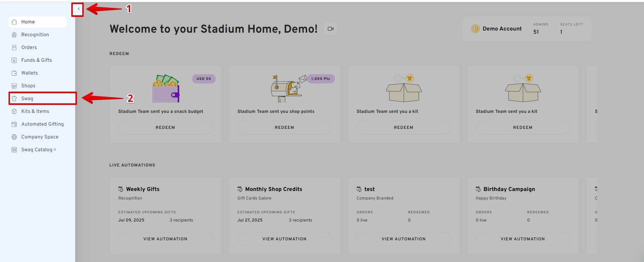Click the video camera icon beside the welcome title

coord(331,29)
